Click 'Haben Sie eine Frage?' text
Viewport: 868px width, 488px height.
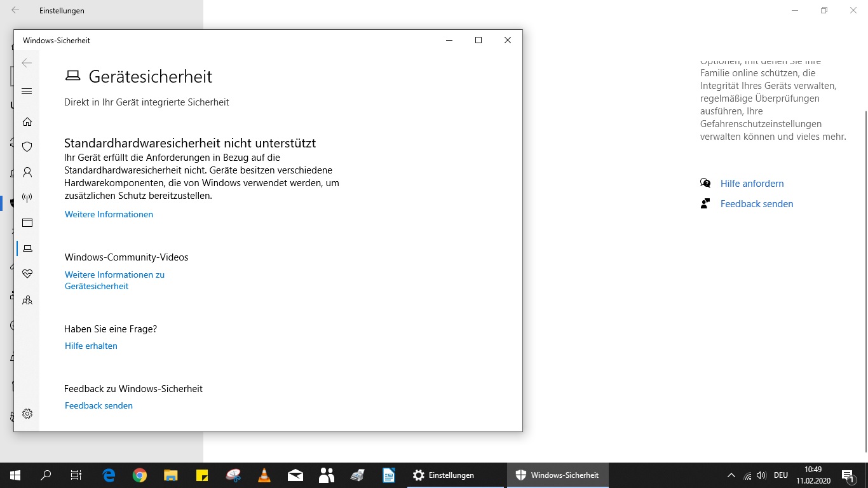(111, 329)
